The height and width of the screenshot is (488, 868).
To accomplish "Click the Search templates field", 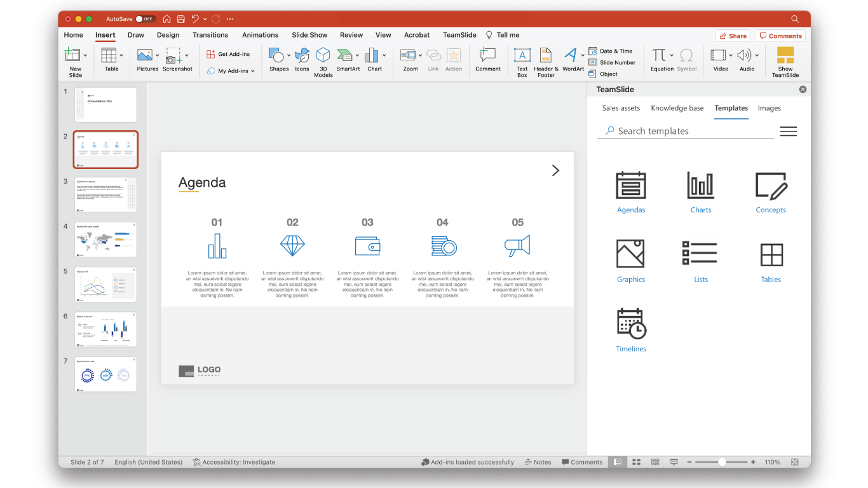I will pyautogui.click(x=686, y=131).
